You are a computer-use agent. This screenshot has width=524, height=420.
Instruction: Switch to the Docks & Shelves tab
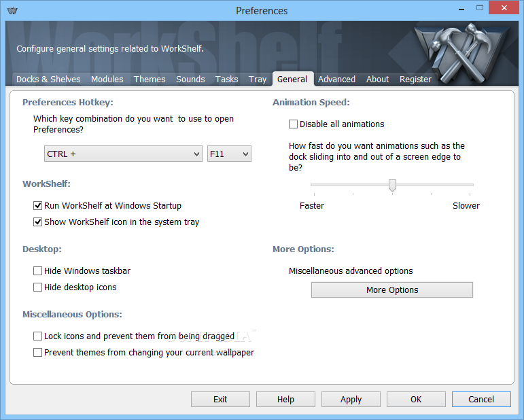[48, 80]
